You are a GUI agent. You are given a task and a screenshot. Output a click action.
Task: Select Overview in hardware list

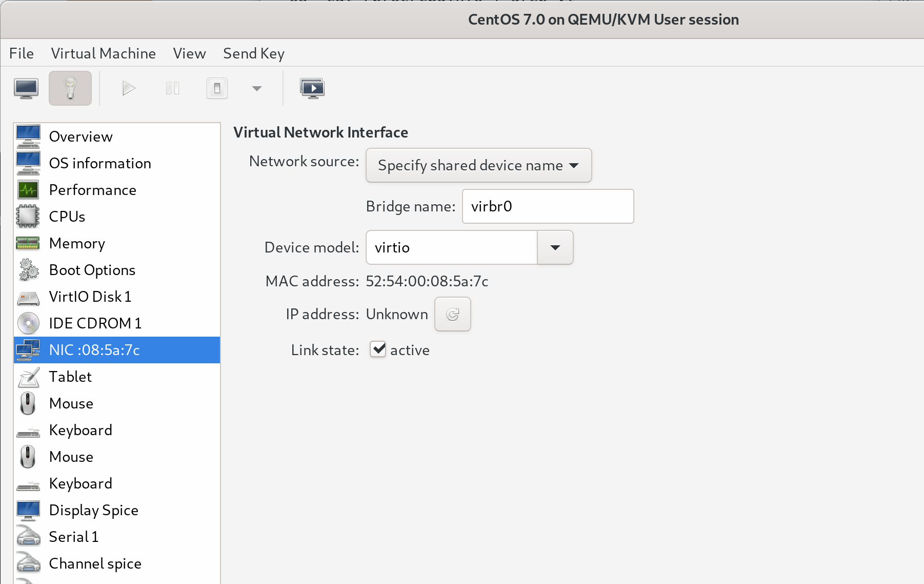117,137
